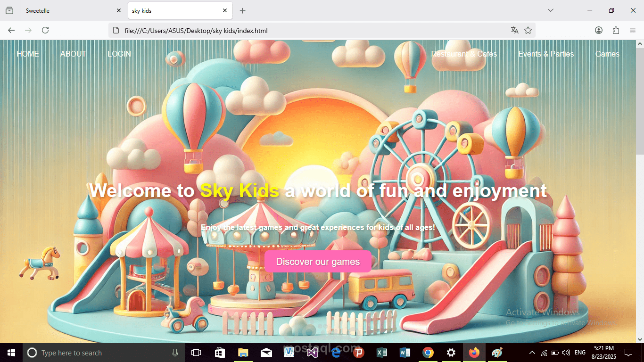Open Excel from the taskbar

pyautogui.click(x=382, y=353)
